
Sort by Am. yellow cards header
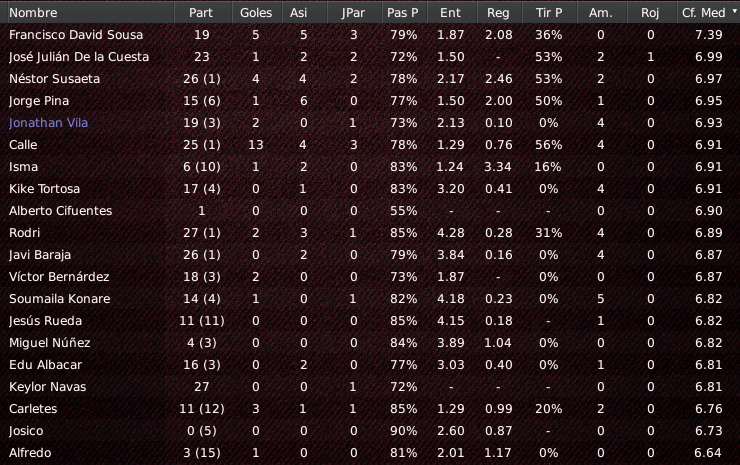[602, 13]
